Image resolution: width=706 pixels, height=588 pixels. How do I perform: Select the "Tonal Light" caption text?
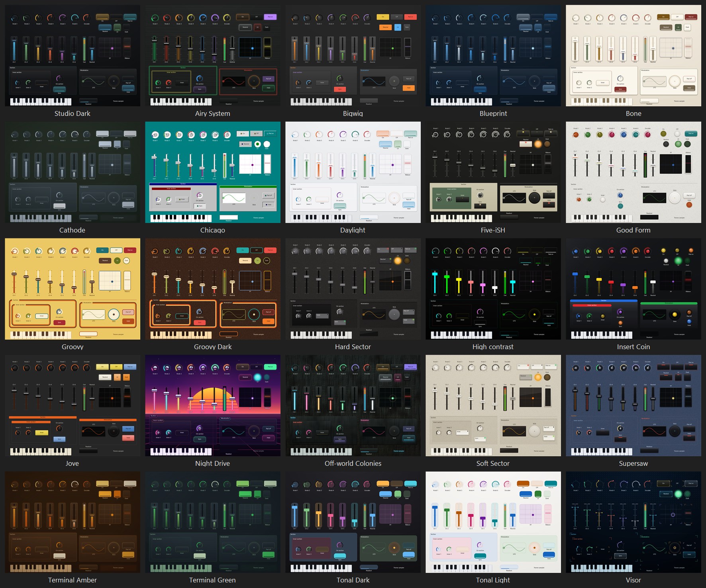493,580
